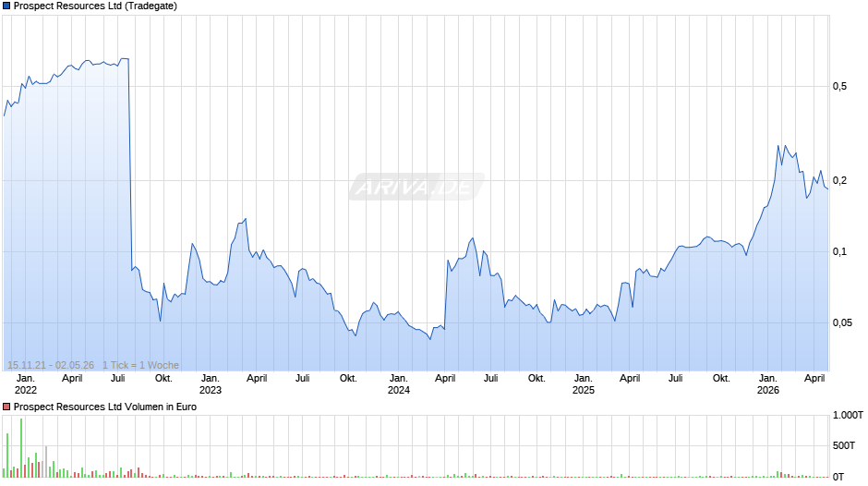
Task: Click the 'Jan. 2025' time axis label
Action: click(x=584, y=384)
